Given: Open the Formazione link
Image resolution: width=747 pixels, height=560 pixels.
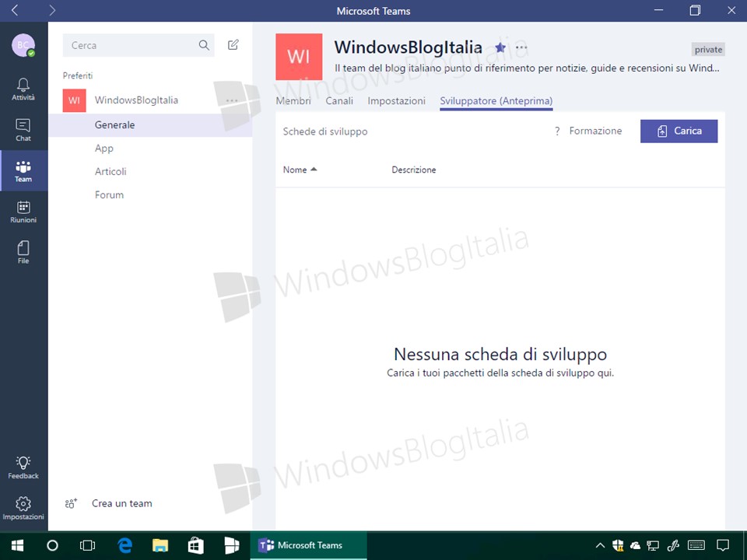Looking at the screenshot, I should pos(595,131).
